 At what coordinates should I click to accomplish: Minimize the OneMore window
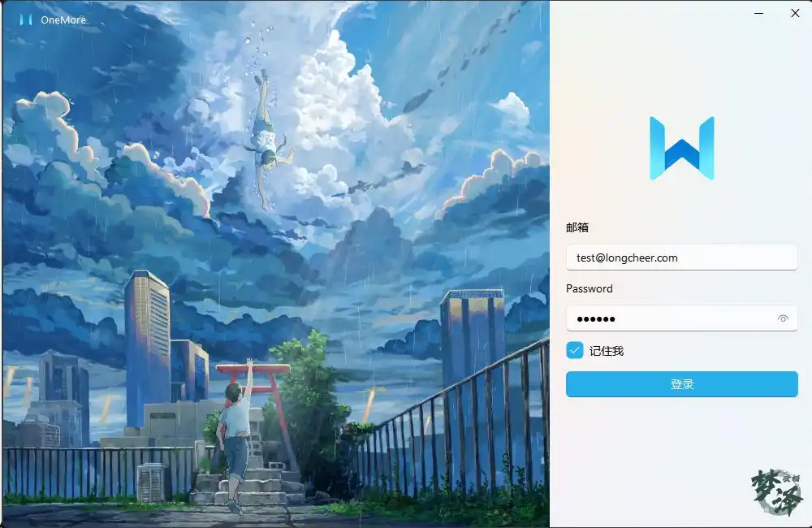tap(758, 14)
